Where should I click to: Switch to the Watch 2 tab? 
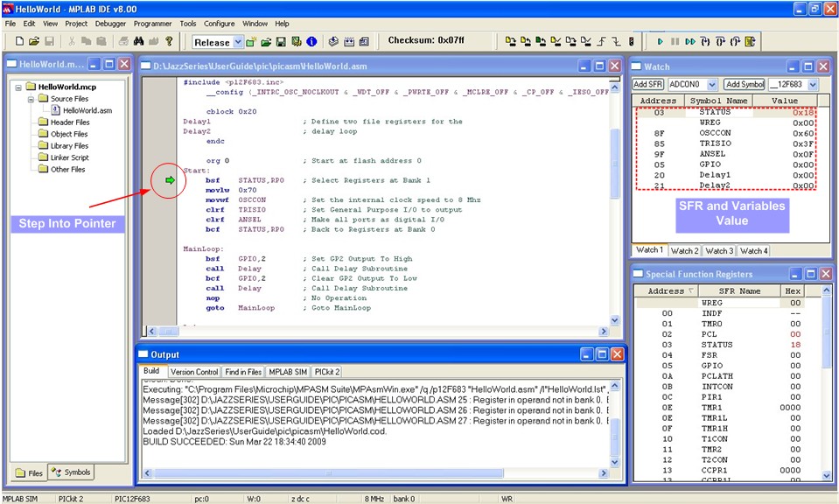[x=684, y=250]
